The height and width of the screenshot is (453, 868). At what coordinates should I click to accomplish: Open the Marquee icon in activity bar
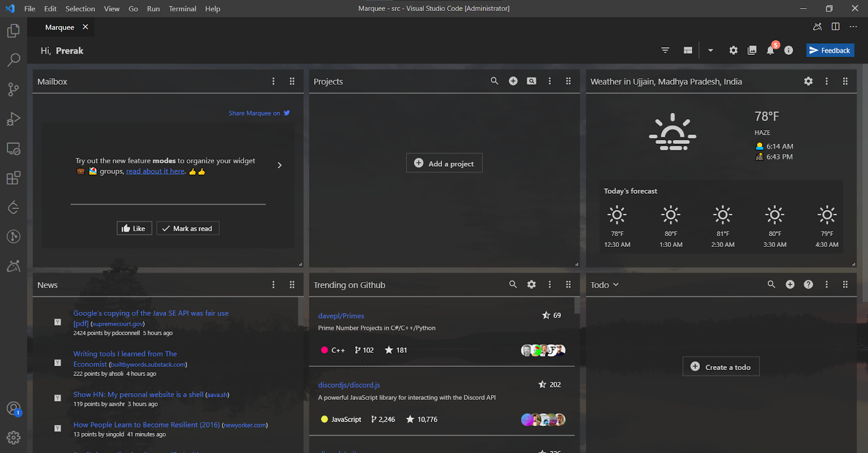pyautogui.click(x=14, y=266)
